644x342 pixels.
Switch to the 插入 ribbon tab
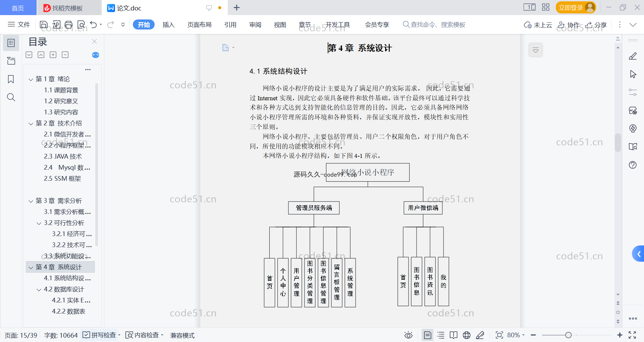(x=168, y=24)
